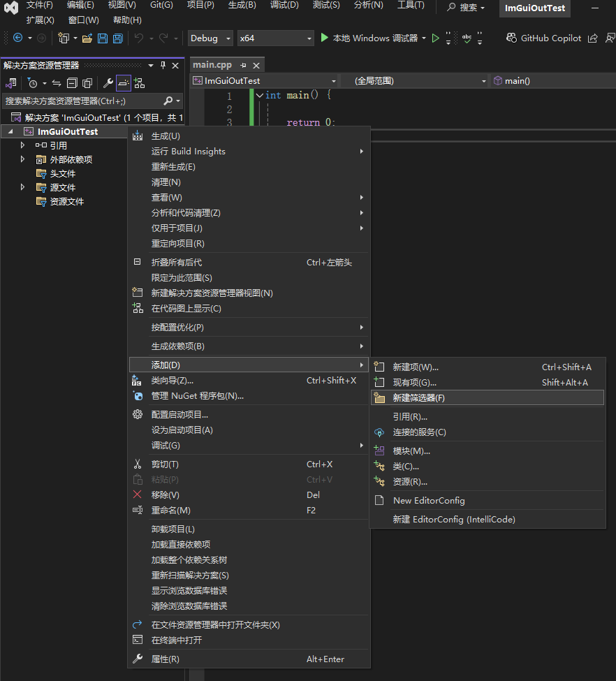Open Solution Explorer window options dropdown arrow
616x681 pixels.
point(151,66)
